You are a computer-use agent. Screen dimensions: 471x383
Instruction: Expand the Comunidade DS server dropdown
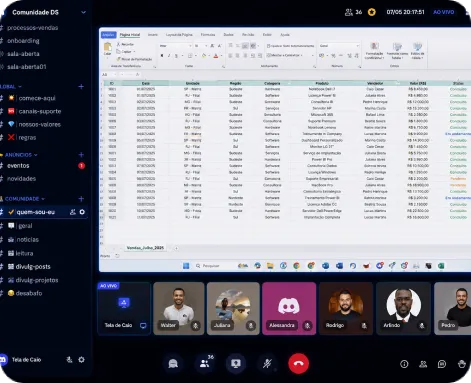click(83, 12)
